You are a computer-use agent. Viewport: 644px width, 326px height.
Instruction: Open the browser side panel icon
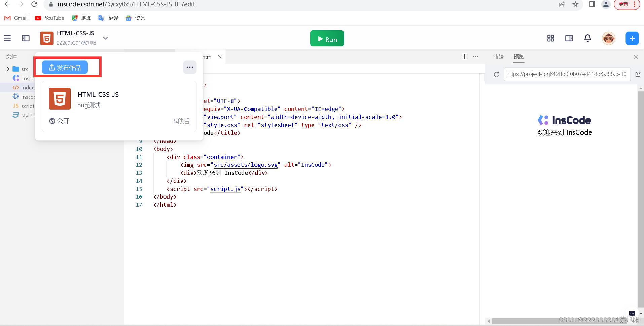pyautogui.click(x=592, y=4)
